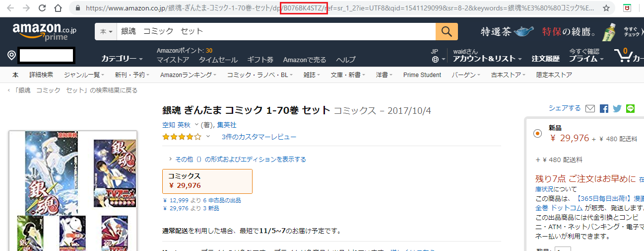Open ヘルプ in navigation
Image resolution: width=644 pixels, height=251 pixels.
click(346, 60)
